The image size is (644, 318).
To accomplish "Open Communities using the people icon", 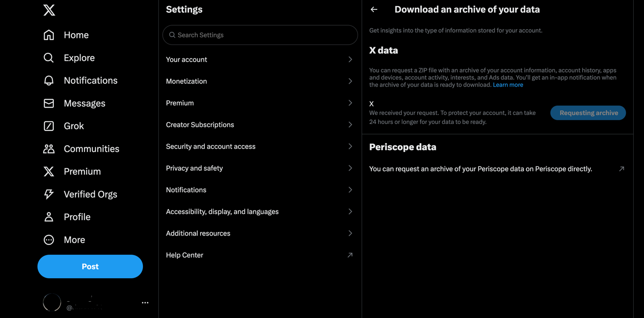I will (49, 149).
